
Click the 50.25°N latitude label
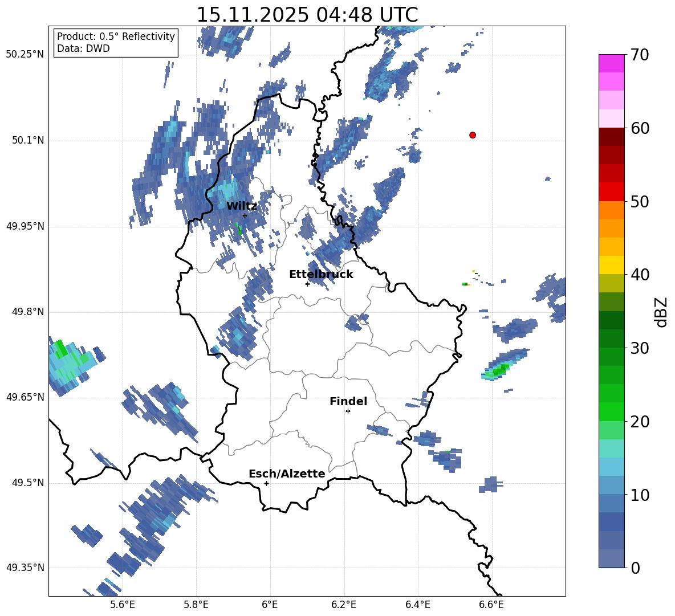(25, 55)
